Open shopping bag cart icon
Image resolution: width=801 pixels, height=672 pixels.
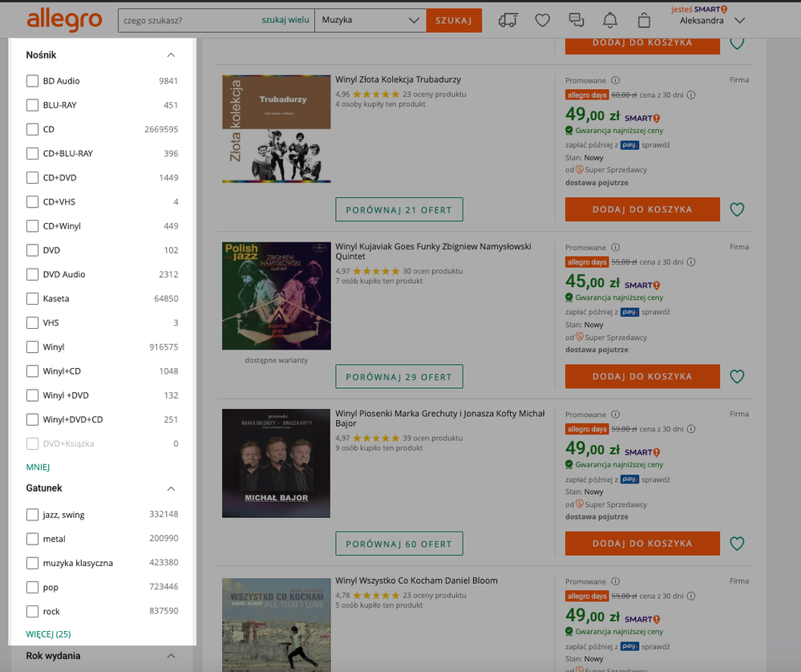[x=644, y=20]
